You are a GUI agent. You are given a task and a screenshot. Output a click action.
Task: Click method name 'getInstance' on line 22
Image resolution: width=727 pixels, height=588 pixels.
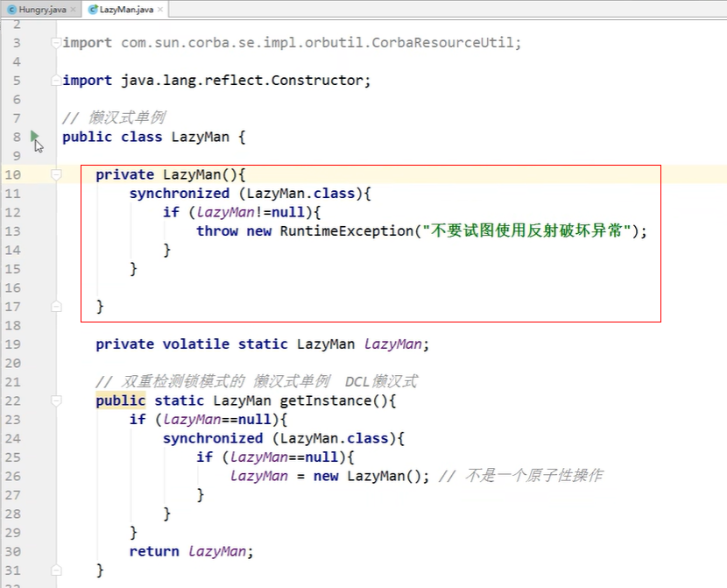[326, 400]
